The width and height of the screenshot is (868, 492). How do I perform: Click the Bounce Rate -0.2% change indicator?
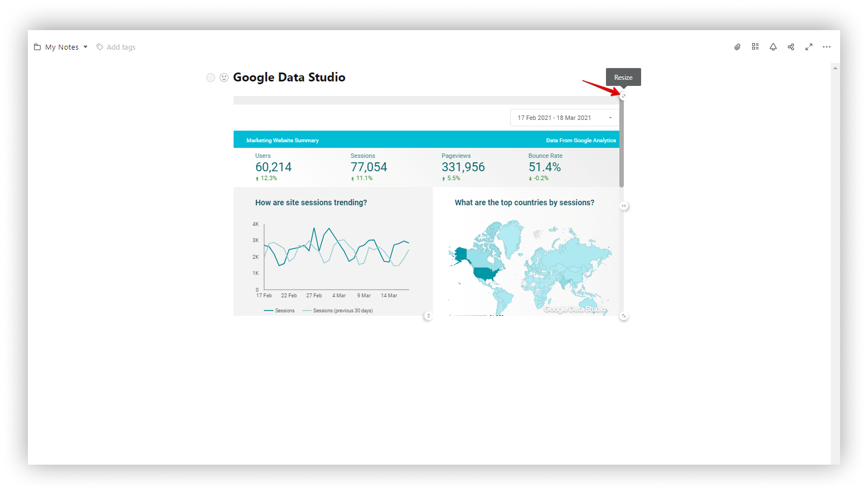click(x=539, y=179)
